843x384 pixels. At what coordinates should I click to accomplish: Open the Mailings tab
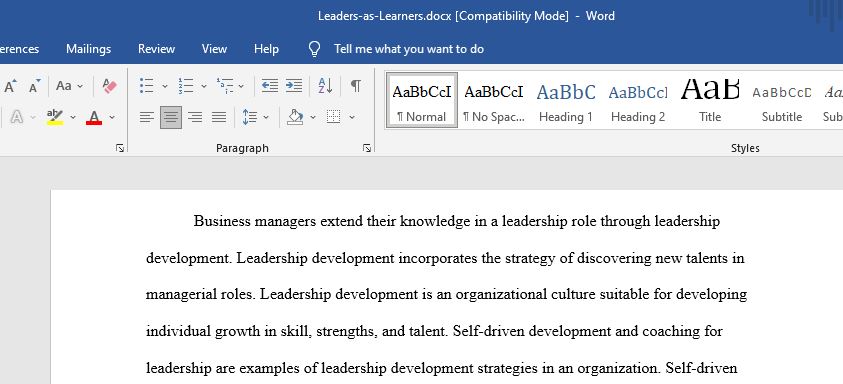click(89, 49)
